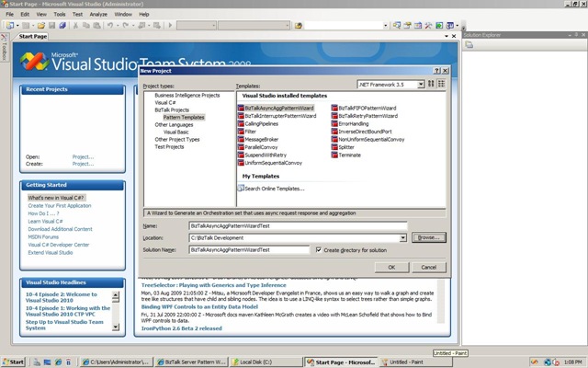Select the ParallelConvoy template

tap(258, 147)
